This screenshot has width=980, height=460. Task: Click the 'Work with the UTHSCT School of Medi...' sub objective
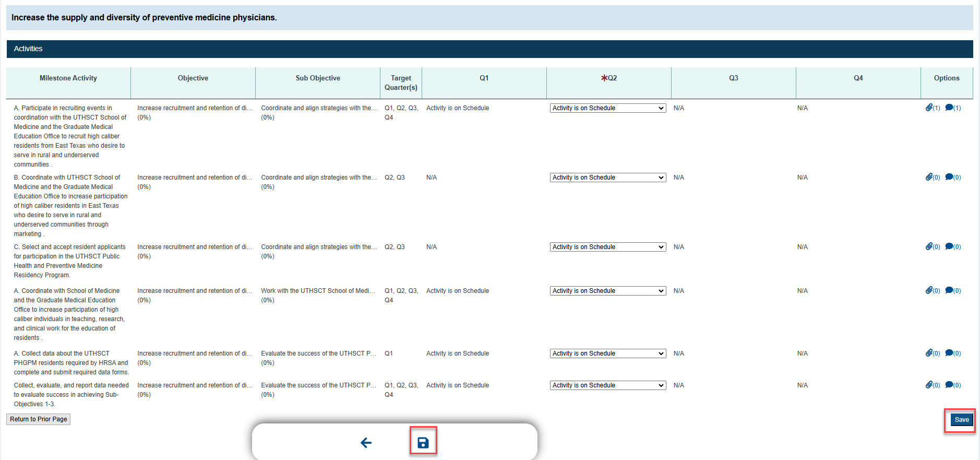[319, 291]
